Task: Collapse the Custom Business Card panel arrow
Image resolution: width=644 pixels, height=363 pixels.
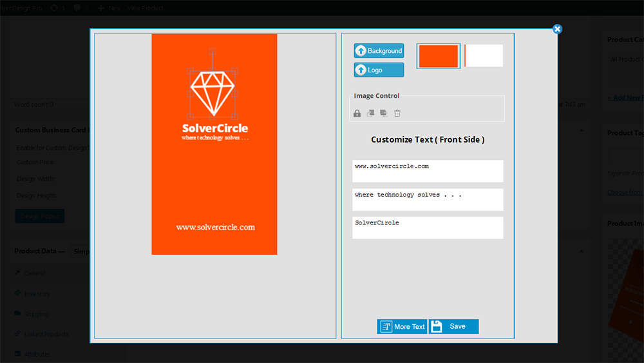Action: [x=581, y=130]
